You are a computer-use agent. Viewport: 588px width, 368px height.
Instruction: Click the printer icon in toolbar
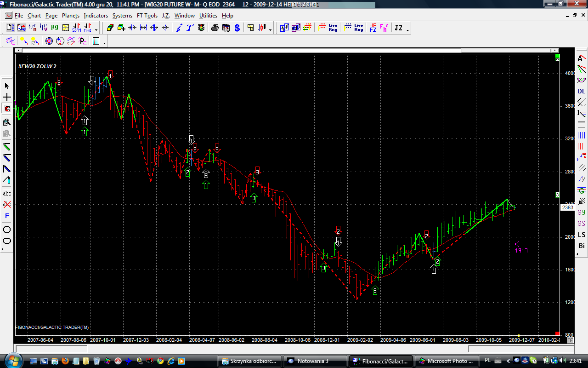(x=215, y=28)
